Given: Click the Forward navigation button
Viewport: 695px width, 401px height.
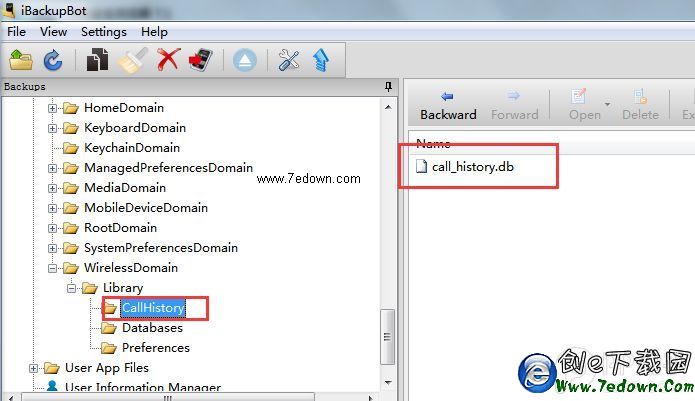Looking at the screenshot, I should coord(514,105).
